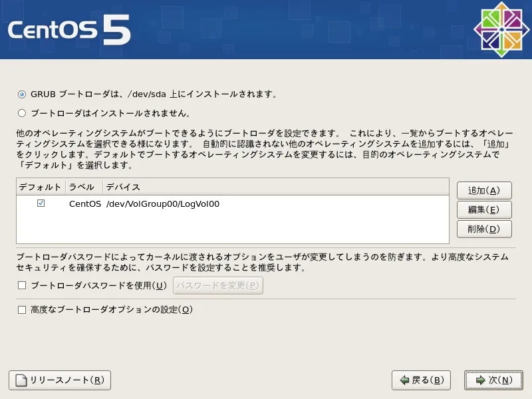Click the disabled パスワードを変更(P) button
This screenshot has height=399, width=532.
point(218,286)
